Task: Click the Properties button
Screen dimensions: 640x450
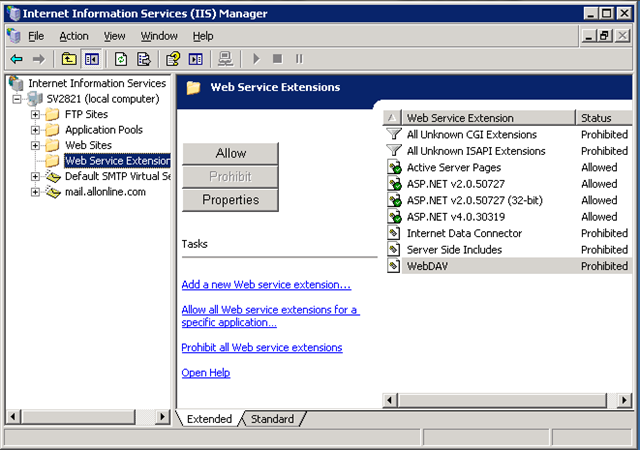Action: click(x=230, y=200)
